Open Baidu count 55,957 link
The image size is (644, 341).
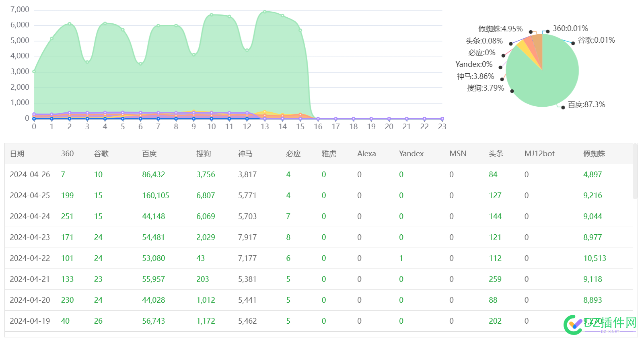coord(154,279)
